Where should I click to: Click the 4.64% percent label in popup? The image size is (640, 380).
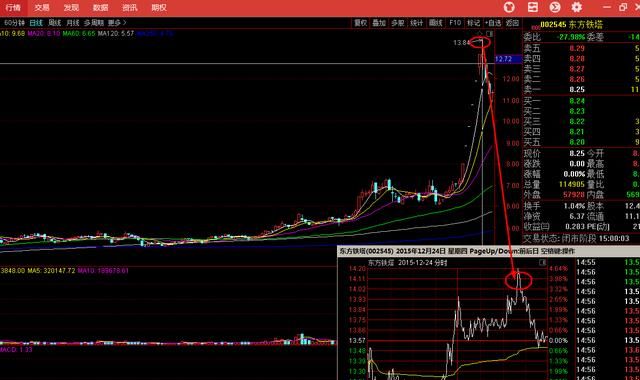tap(558, 269)
